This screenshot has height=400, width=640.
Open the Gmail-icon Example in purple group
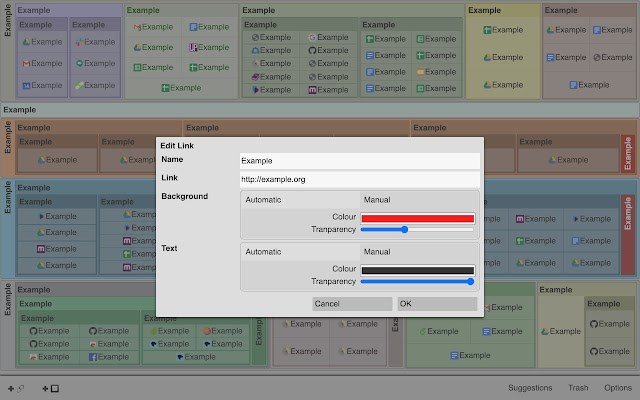pos(42,63)
